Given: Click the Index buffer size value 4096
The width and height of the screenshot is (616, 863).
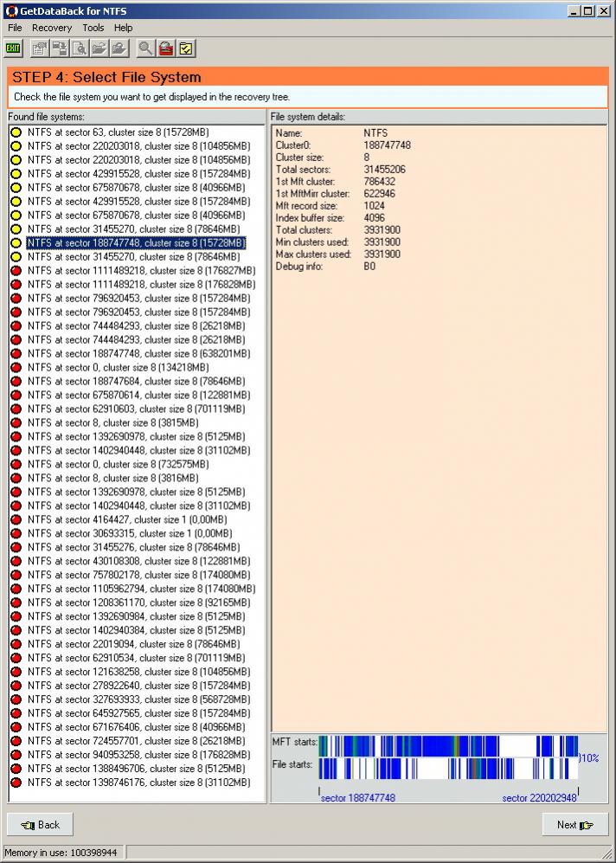Looking at the screenshot, I should tap(374, 218).
